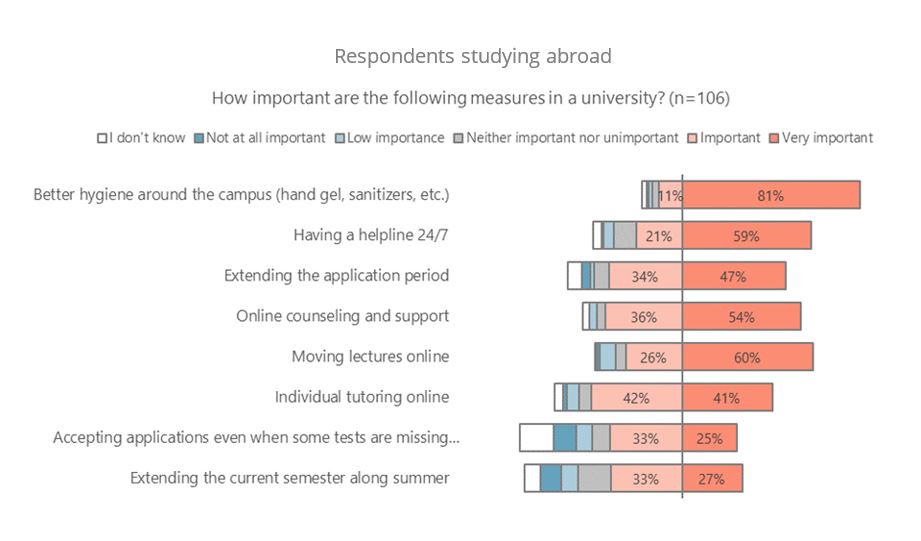Click the "Having a helpline 24/7" axis label
The image size is (921, 541).
tap(371, 236)
